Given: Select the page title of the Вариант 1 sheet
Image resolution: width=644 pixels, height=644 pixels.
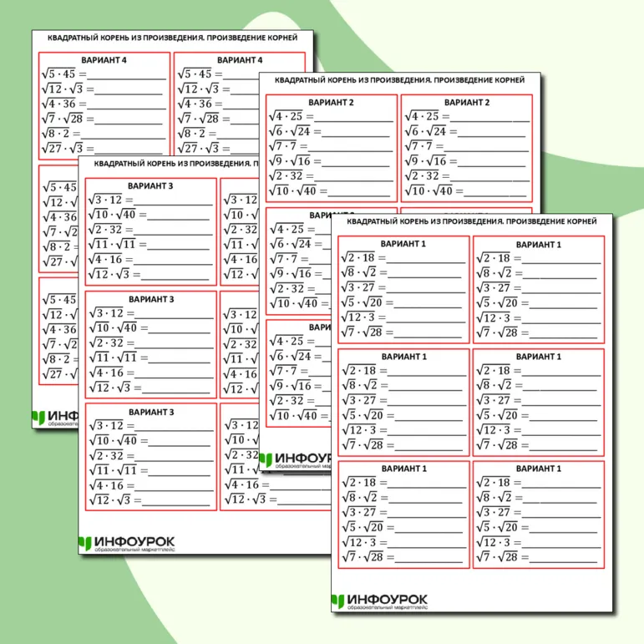Looking at the screenshot, I should point(471,221).
